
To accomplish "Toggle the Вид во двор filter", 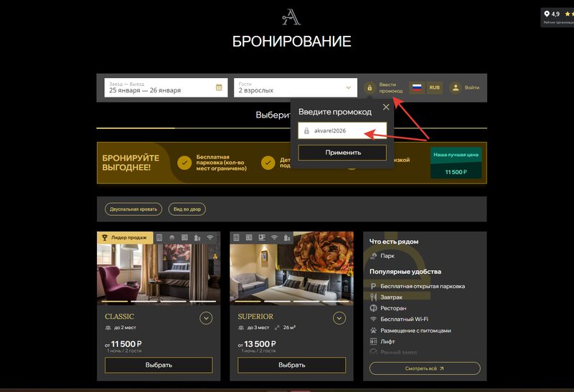I will (187, 209).
